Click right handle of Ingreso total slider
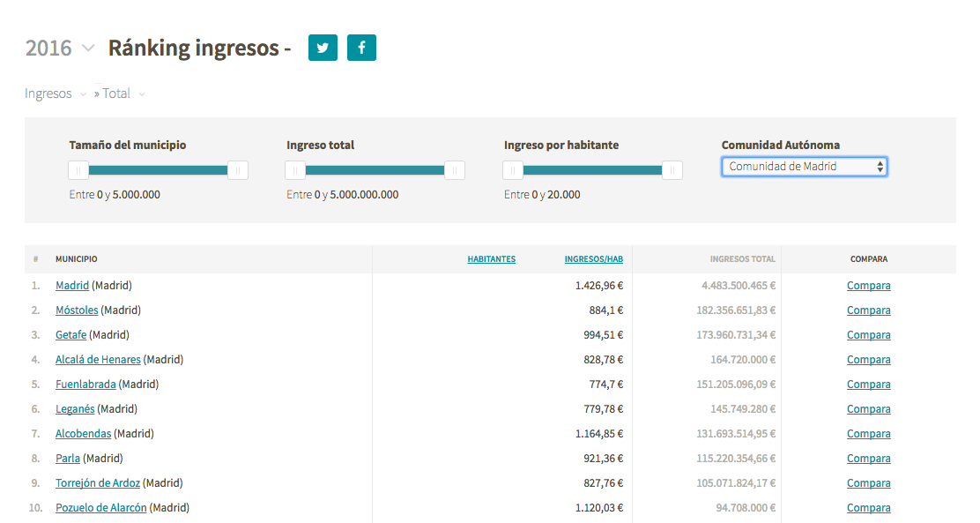Screen dimensions: 980x523 (455, 170)
